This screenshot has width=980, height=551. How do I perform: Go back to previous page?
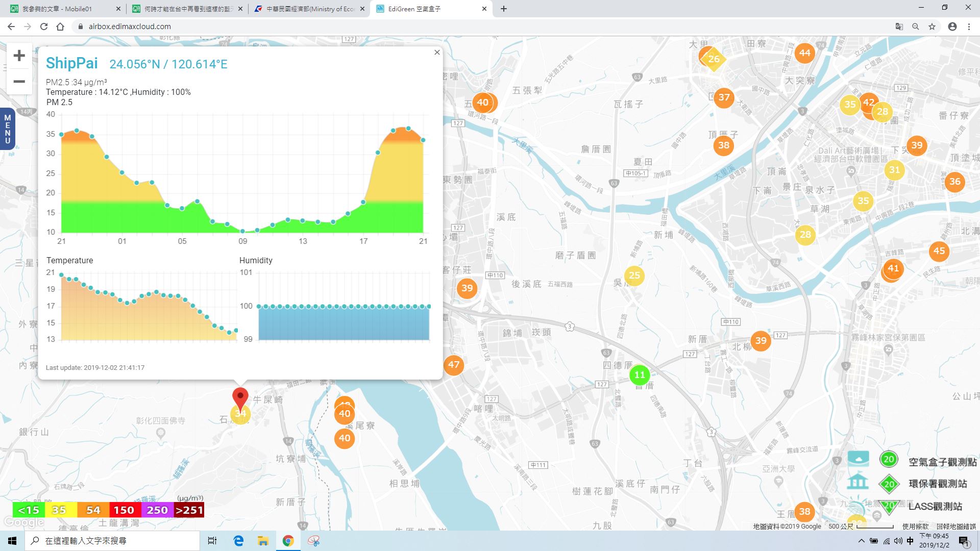coord(11,27)
